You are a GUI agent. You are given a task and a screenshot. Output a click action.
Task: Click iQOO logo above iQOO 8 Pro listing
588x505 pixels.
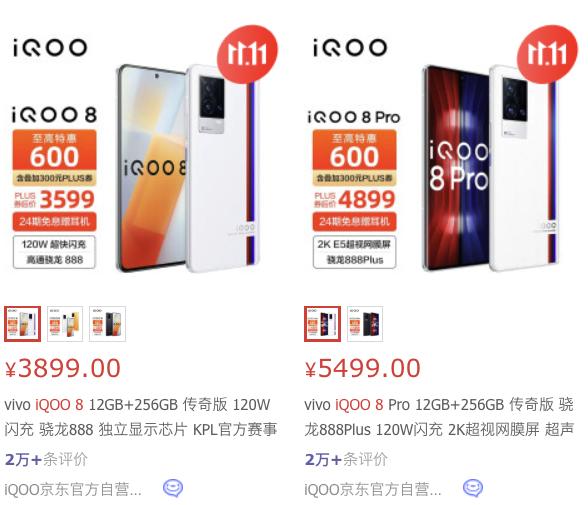(x=350, y=48)
